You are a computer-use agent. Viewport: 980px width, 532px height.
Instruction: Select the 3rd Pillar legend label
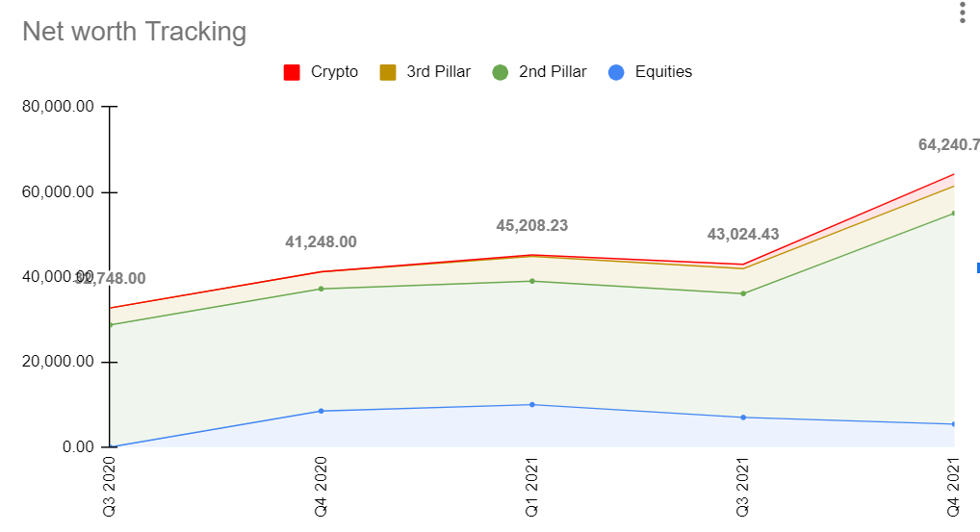[x=438, y=72]
